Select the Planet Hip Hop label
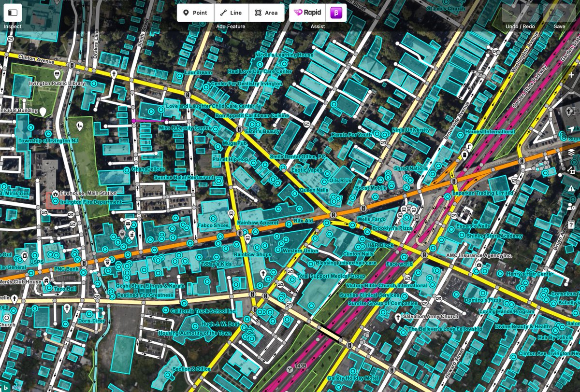The image size is (580, 392). pyautogui.click(x=230, y=159)
